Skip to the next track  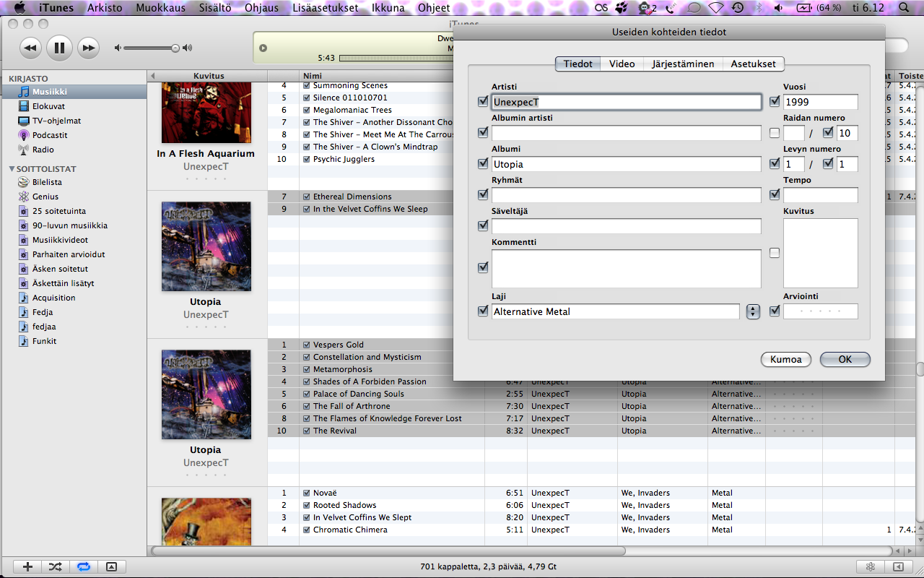(x=88, y=48)
